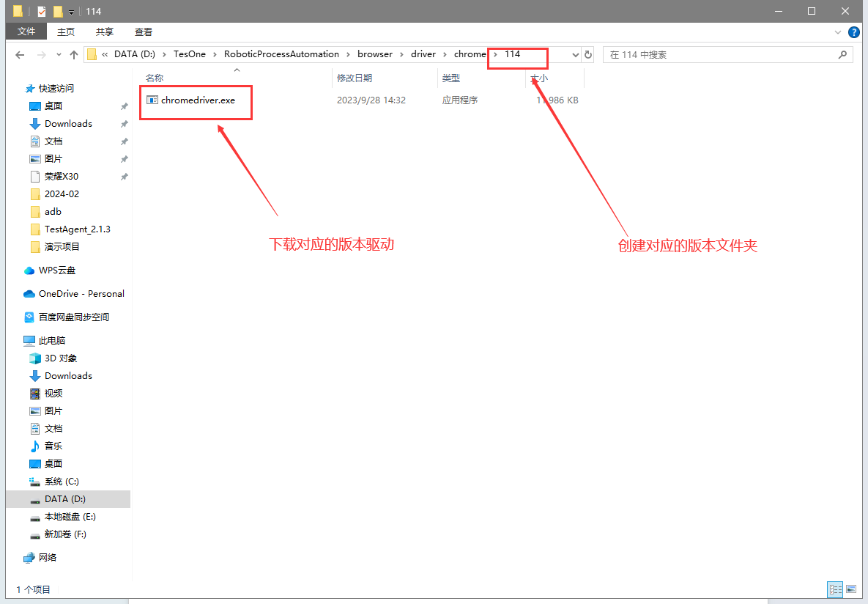
Task: Open the adb folder in the sidebar
Action: click(53, 212)
